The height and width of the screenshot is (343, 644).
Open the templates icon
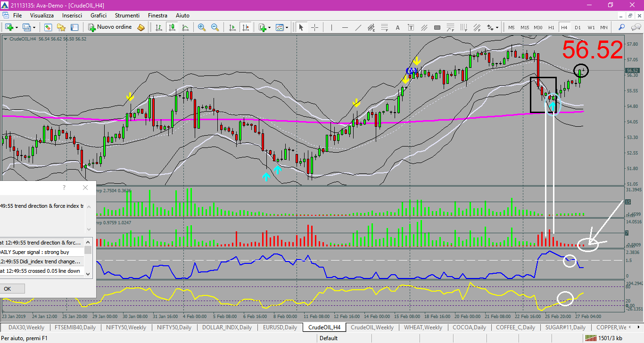click(280, 27)
